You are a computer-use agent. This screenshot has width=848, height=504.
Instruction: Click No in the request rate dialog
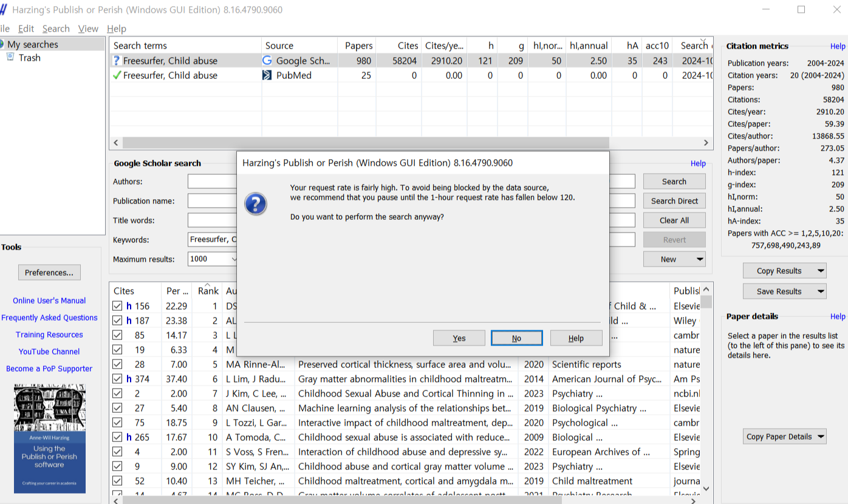(516, 338)
